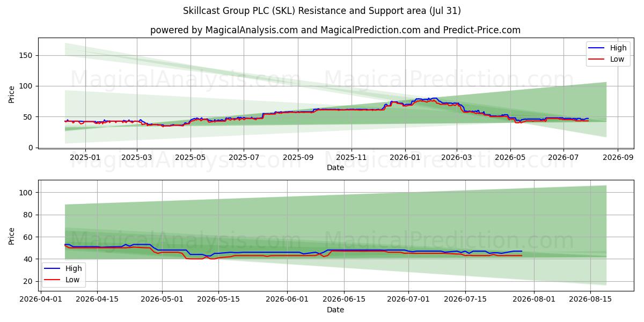Click the '2026-04-01' x-axis label in the bottom chart
The height and width of the screenshot is (322, 644).
(42, 300)
